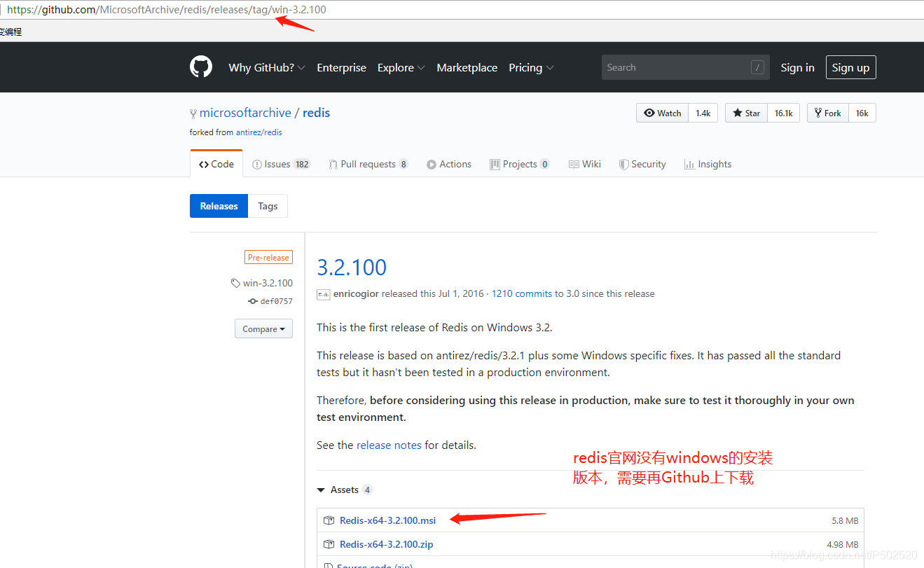Select the Releases button

point(219,206)
